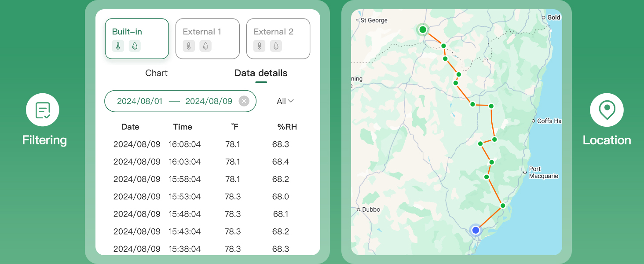Edit start date 2024/08/01

point(140,101)
